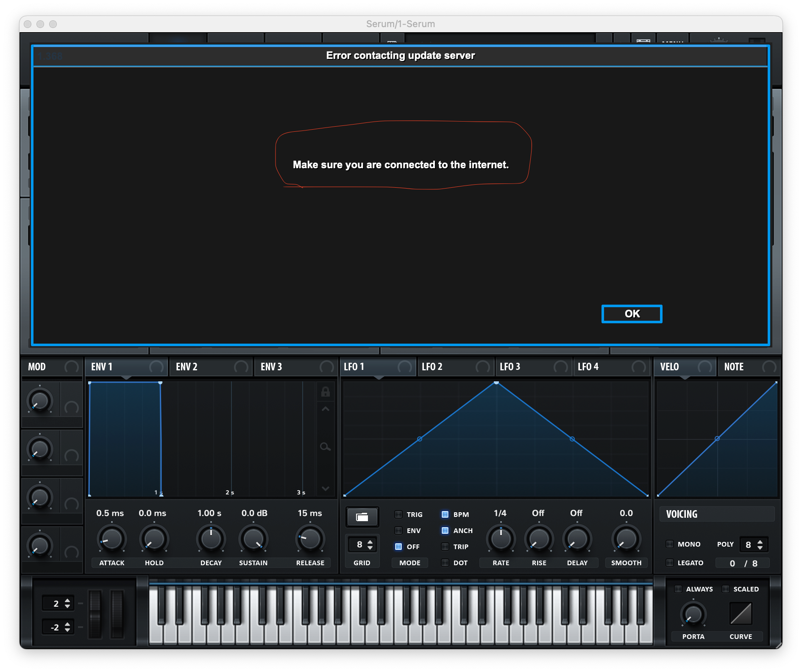Click the LFO 1 triangle peak point
802x672 pixels.
pyautogui.click(x=496, y=383)
